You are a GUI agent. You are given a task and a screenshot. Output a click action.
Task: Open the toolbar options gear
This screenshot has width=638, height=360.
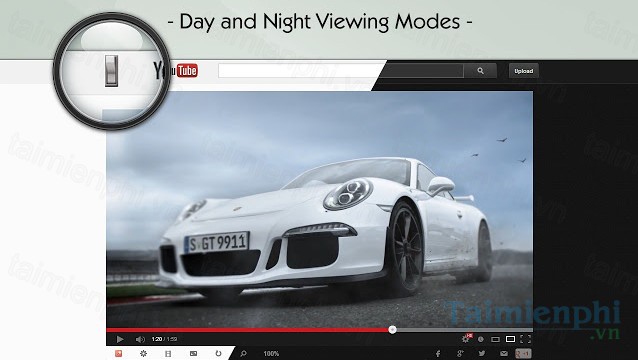(x=143, y=353)
